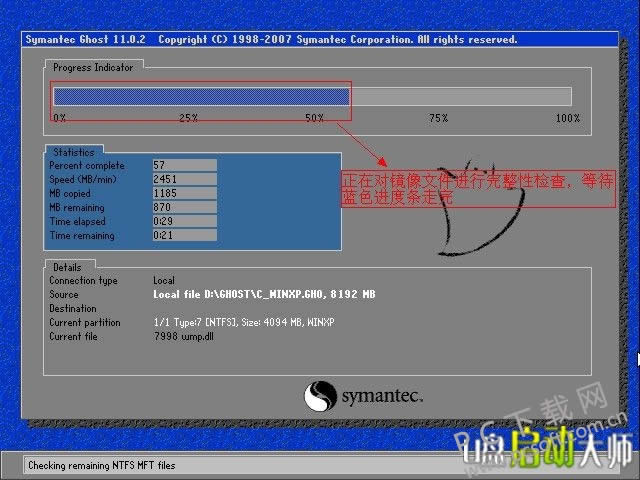Click the 0% progress scale marker
Screen dimensions: 640x480
click(x=60, y=118)
